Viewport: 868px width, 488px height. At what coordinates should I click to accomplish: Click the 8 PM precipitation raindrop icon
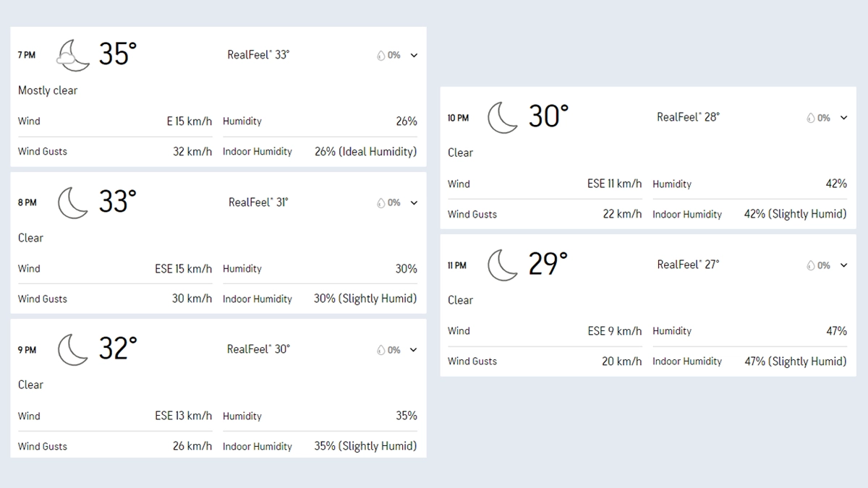(x=380, y=203)
